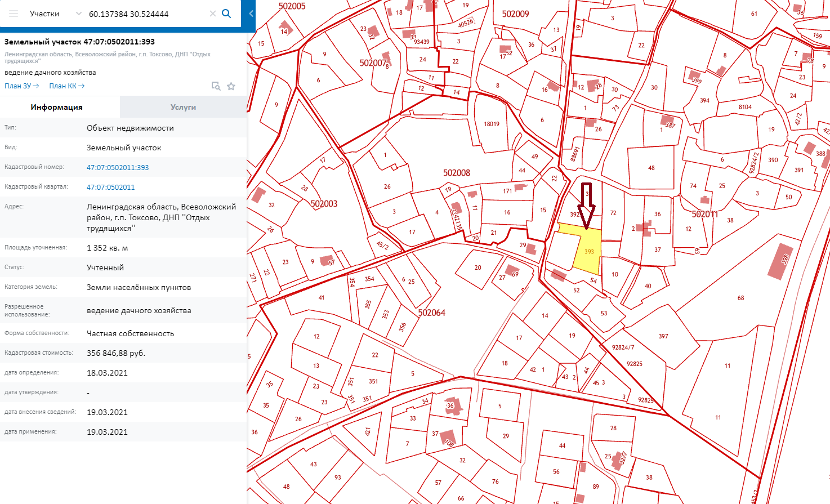830x504 pixels.
Task: Click the magnifier search icon
Action: pyautogui.click(x=226, y=14)
